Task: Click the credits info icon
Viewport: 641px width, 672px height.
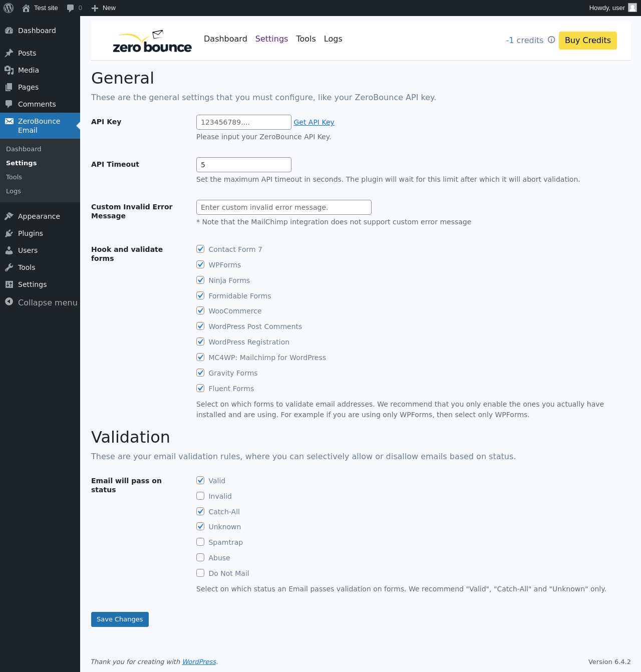Action: point(551,40)
